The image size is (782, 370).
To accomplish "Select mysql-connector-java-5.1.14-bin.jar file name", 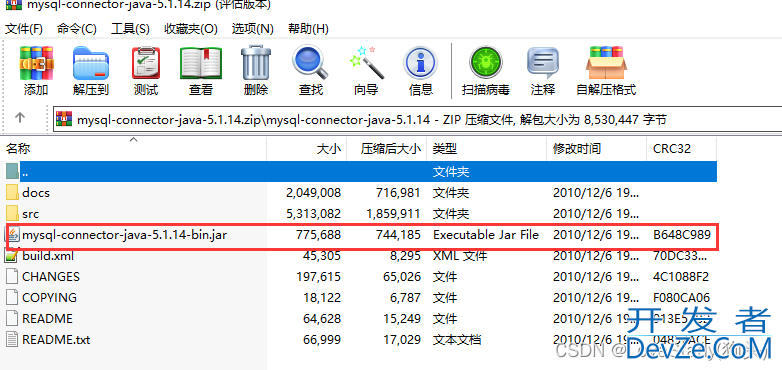I will tap(125, 234).
